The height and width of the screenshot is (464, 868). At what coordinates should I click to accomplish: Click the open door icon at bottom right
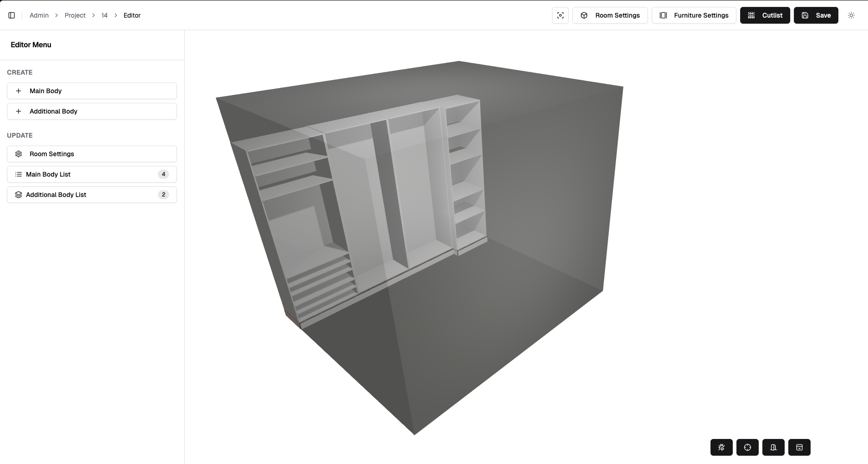point(773,447)
